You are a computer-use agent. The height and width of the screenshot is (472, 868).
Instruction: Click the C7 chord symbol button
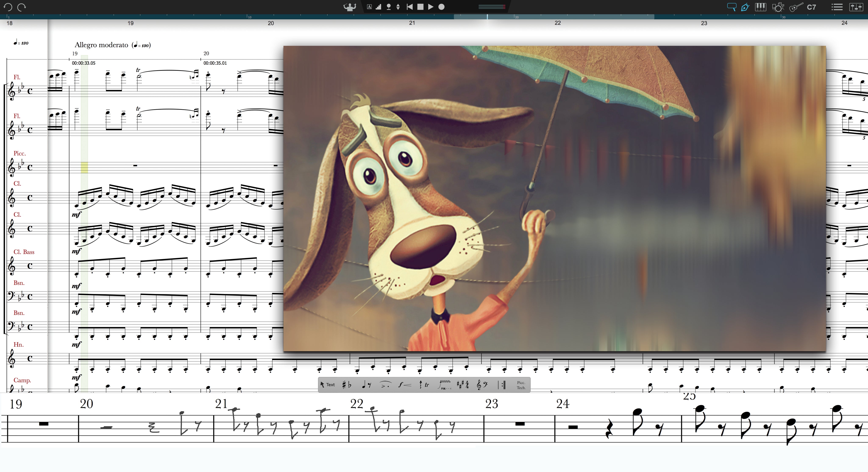point(811,7)
